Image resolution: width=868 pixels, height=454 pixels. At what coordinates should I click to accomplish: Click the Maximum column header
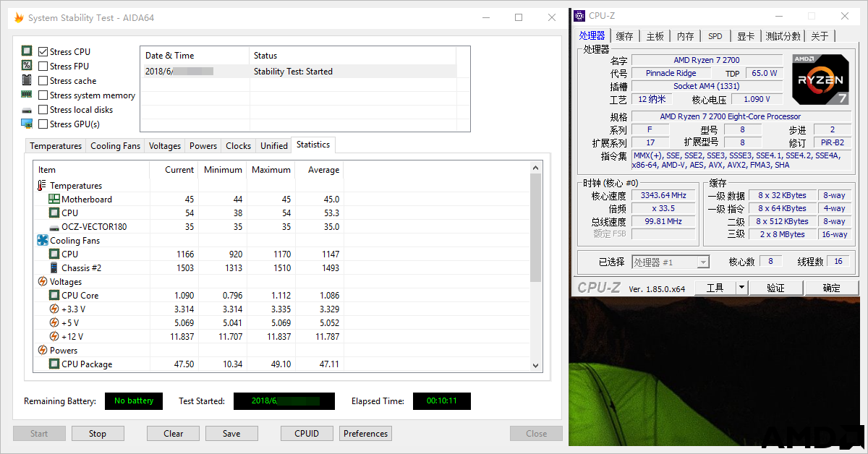pyautogui.click(x=271, y=170)
